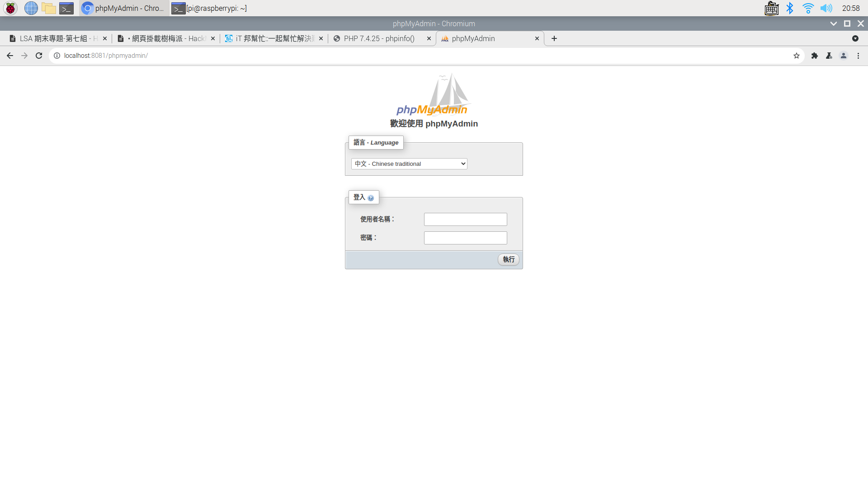Viewport: 868px width, 488px height.
Task: Click the 使用者名稱 username field
Action: pos(465,219)
